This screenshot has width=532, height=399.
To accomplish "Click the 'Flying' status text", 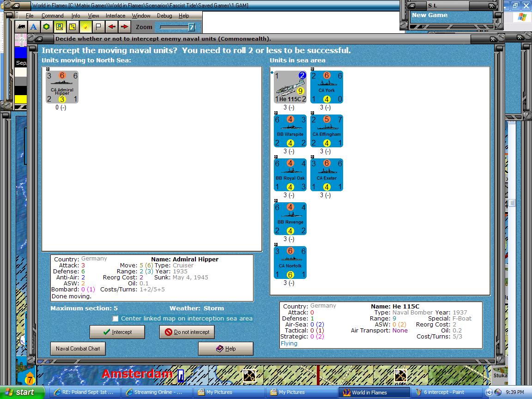I will click(x=289, y=344).
